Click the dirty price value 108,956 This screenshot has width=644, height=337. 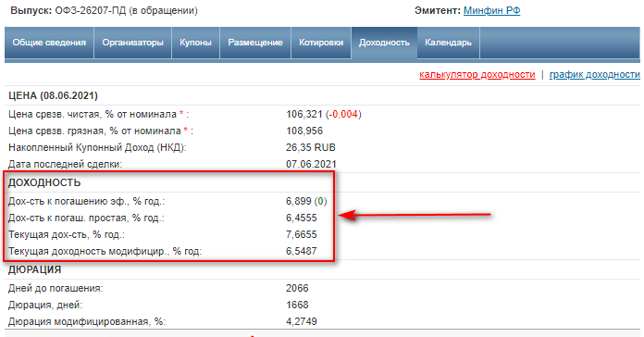(304, 131)
